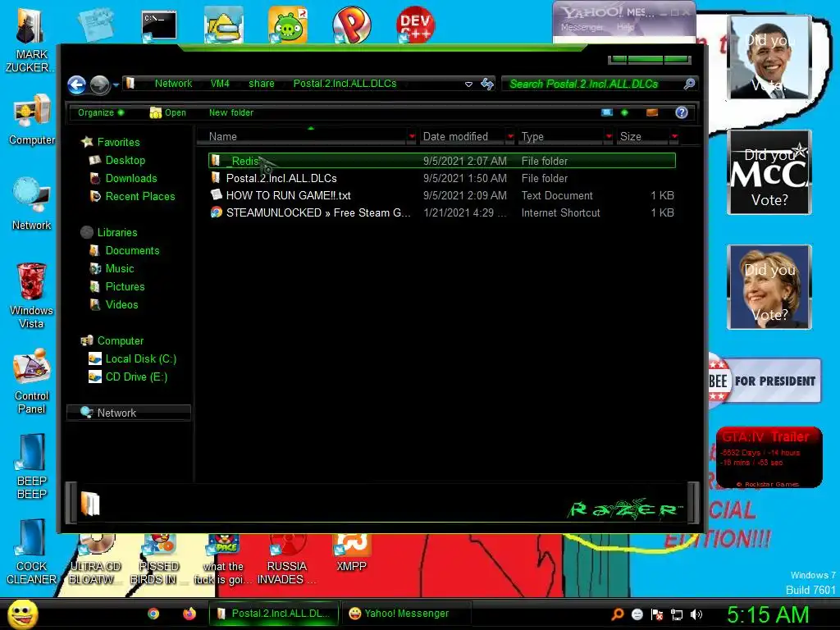Select Network in the navigation pane
The width and height of the screenshot is (840, 630).
pos(129,413)
